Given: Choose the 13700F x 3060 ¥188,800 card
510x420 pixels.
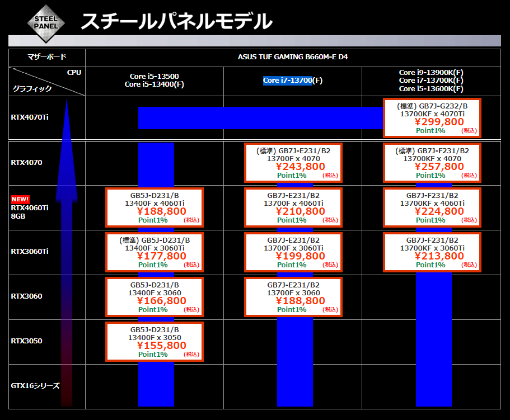Looking at the screenshot, I should (x=293, y=297).
